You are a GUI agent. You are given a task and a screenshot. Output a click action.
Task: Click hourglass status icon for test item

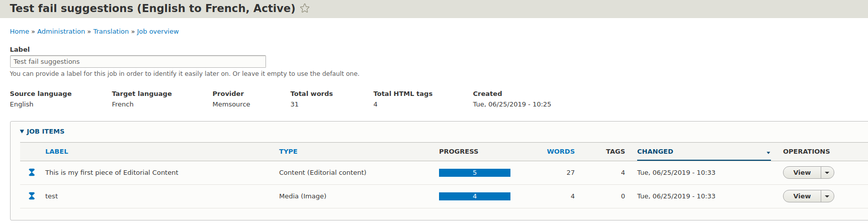(x=32, y=196)
